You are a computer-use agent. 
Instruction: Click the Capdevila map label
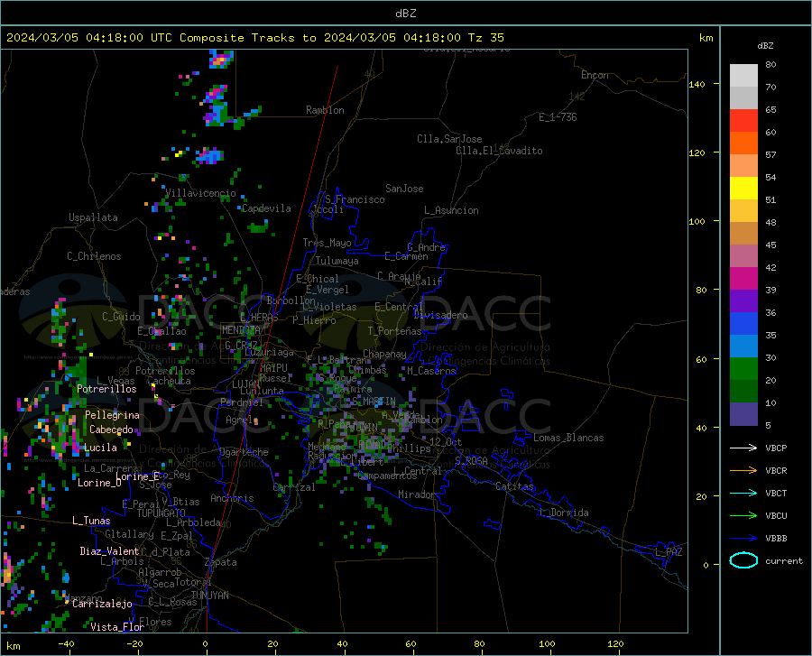coord(266,208)
